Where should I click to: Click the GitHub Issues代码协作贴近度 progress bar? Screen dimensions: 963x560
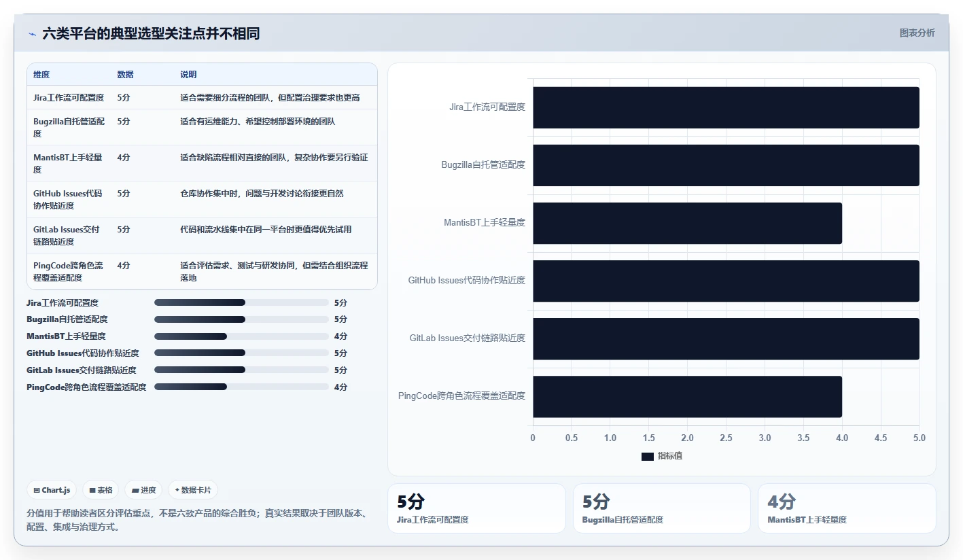[x=241, y=353]
